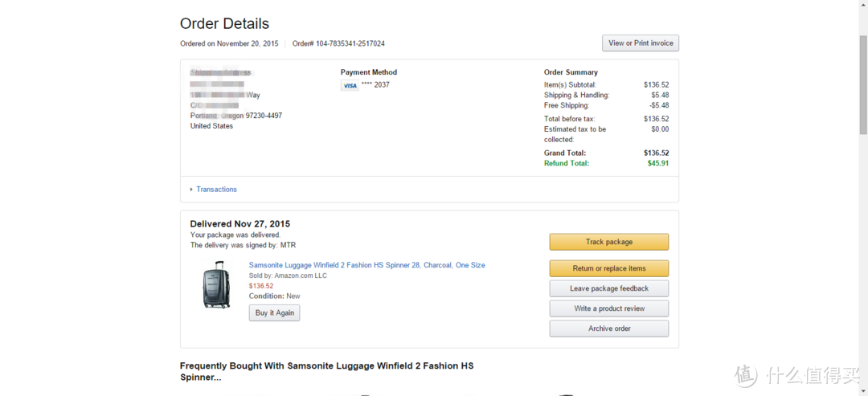Track the delivered package
The image size is (868, 396).
coord(609,242)
